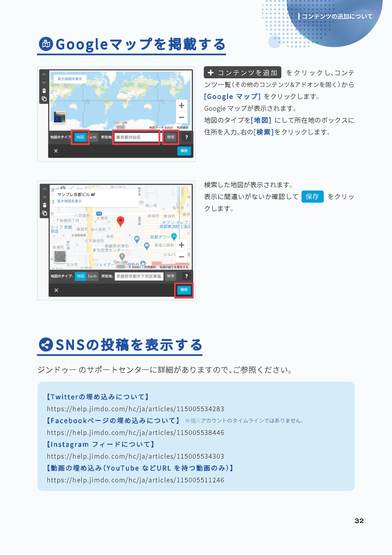Image resolution: width=392 pixels, height=555 pixels.
Task: Click the サンプル京都ビル 4F title
Action: tap(76, 195)
